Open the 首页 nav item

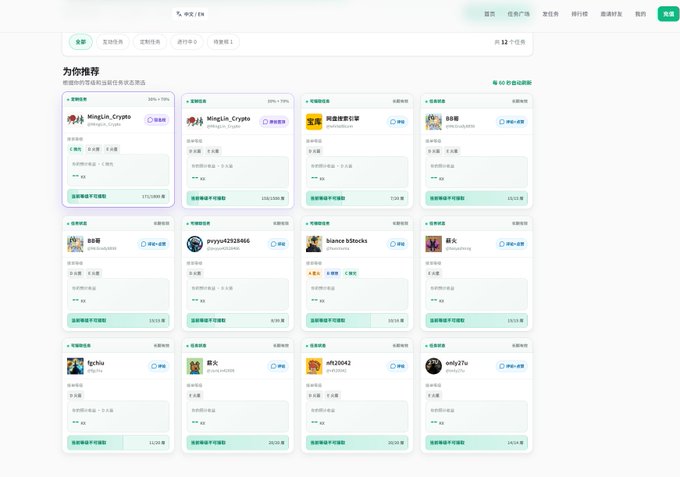[x=489, y=14]
